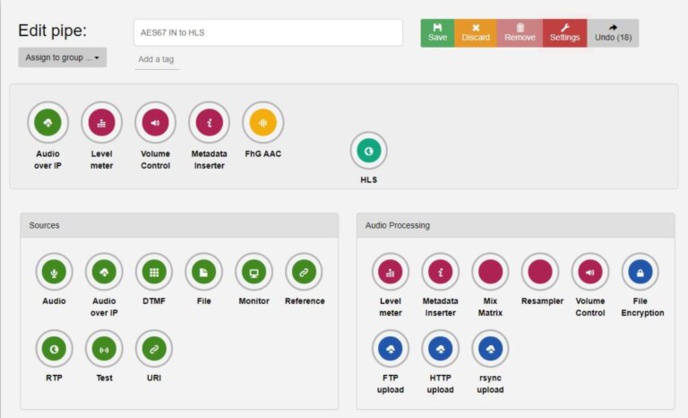The width and height of the screenshot is (688, 418).
Task: Save the pipe configuration
Action: (437, 32)
